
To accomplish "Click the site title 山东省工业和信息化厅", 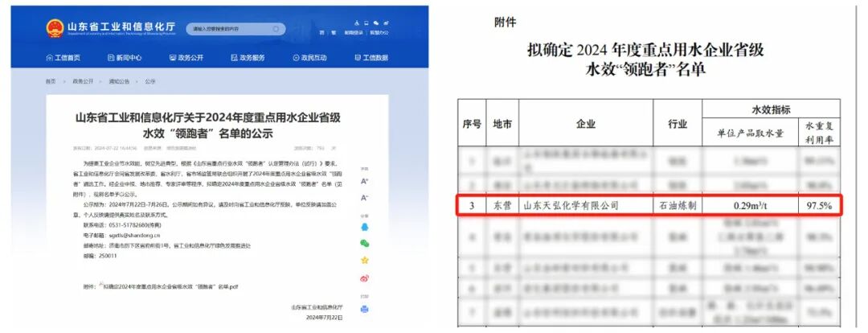I will [x=121, y=26].
